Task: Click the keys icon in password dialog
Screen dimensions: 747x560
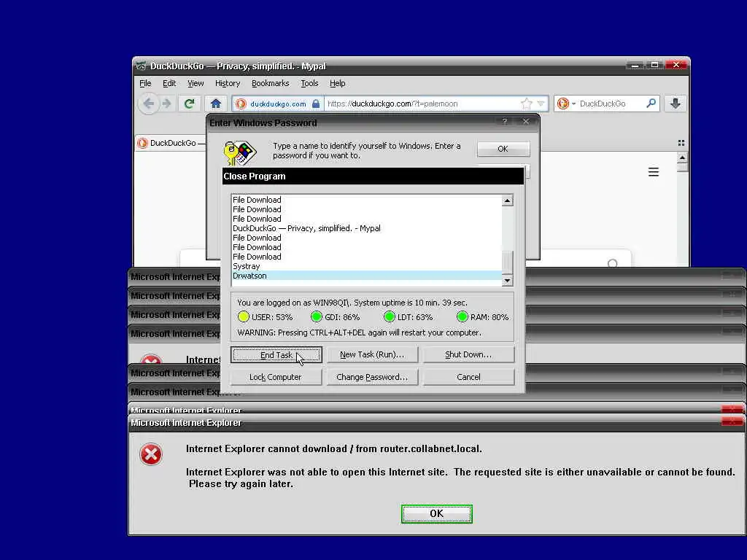Action: pyautogui.click(x=239, y=153)
